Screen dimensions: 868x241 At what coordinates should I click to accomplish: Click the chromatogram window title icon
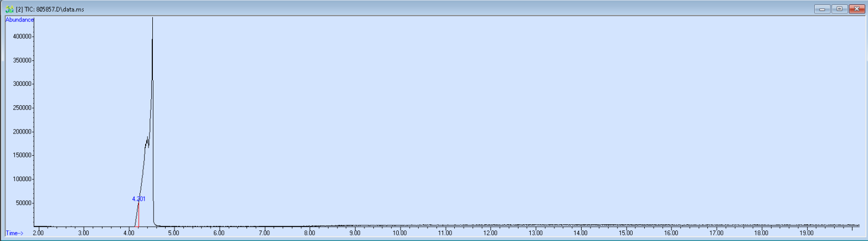[x=9, y=9]
